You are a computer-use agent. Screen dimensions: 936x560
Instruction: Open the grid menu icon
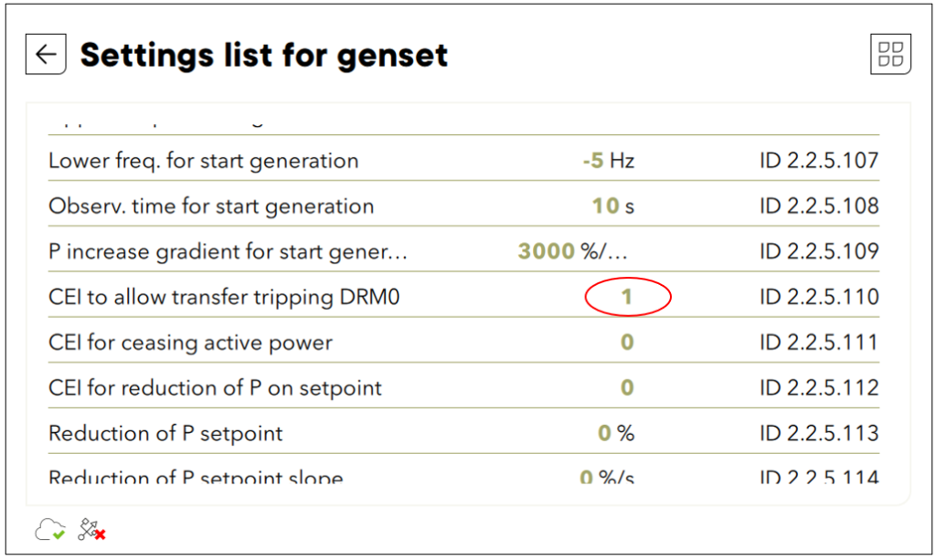[890, 54]
